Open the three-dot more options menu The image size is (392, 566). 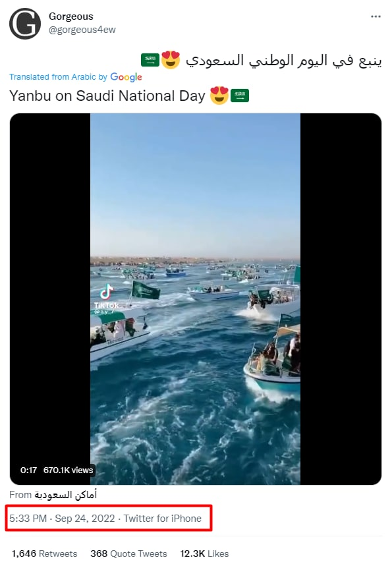click(x=376, y=16)
